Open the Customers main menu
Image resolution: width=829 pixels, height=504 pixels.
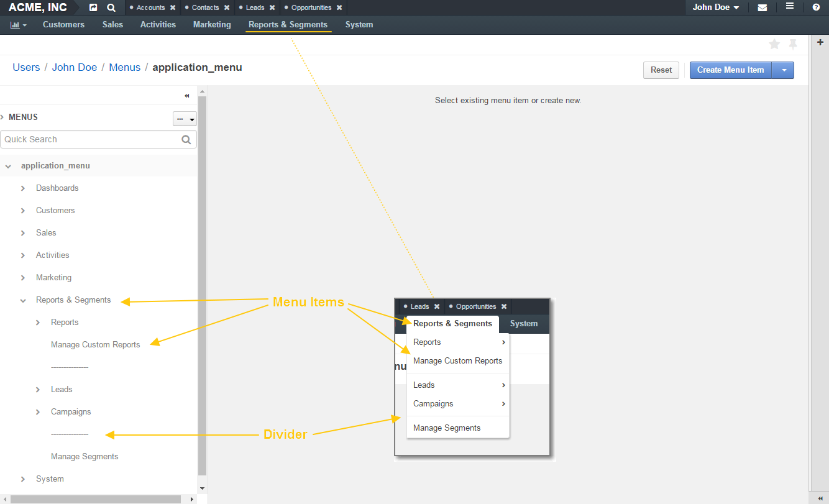pos(63,25)
